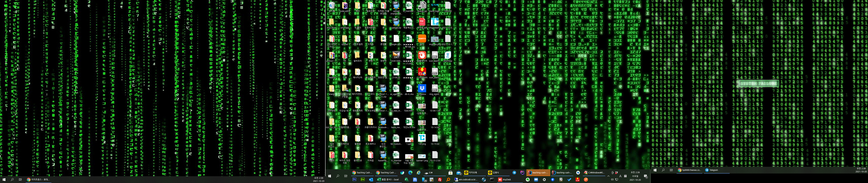The image size is (868, 183).
Task: Open Telegram icon on middle taskbar
Action: pyautogui.click(x=514, y=172)
